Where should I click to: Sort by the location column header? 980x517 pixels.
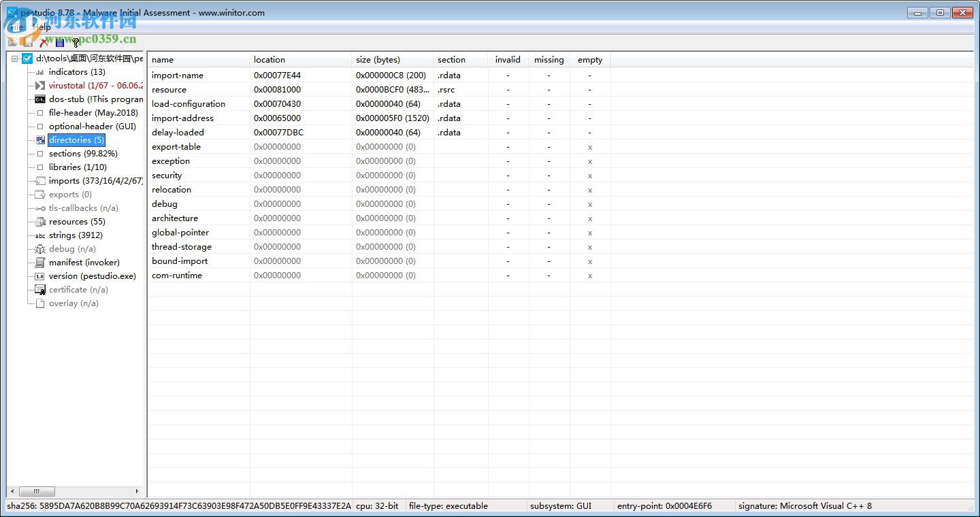(301, 60)
